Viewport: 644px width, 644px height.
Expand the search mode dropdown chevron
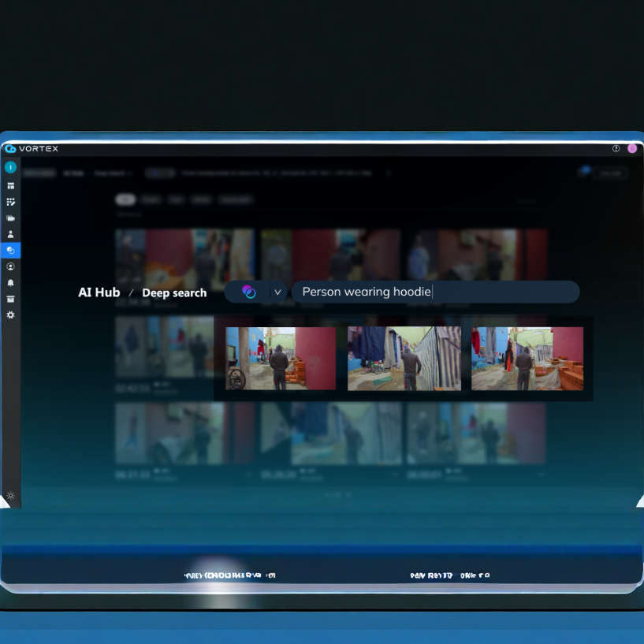click(277, 292)
